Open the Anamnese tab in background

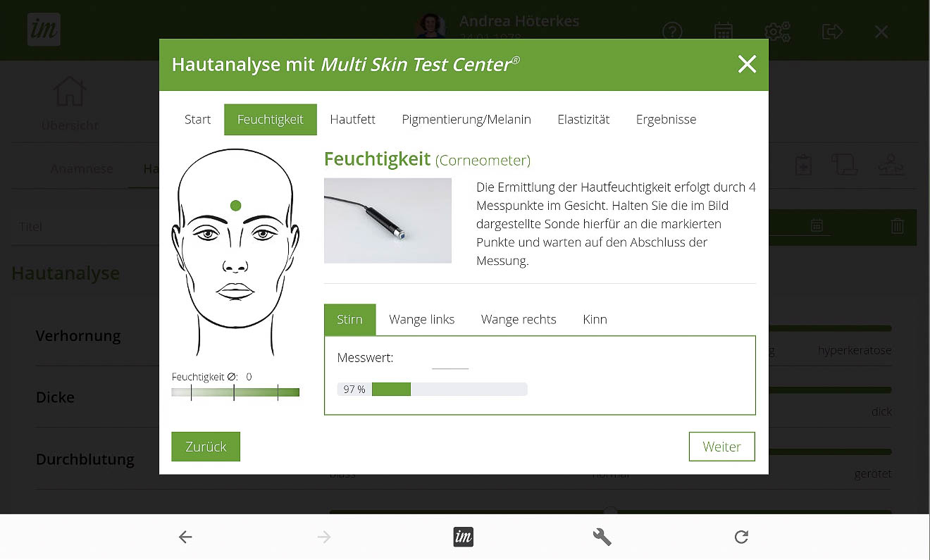[x=82, y=169]
